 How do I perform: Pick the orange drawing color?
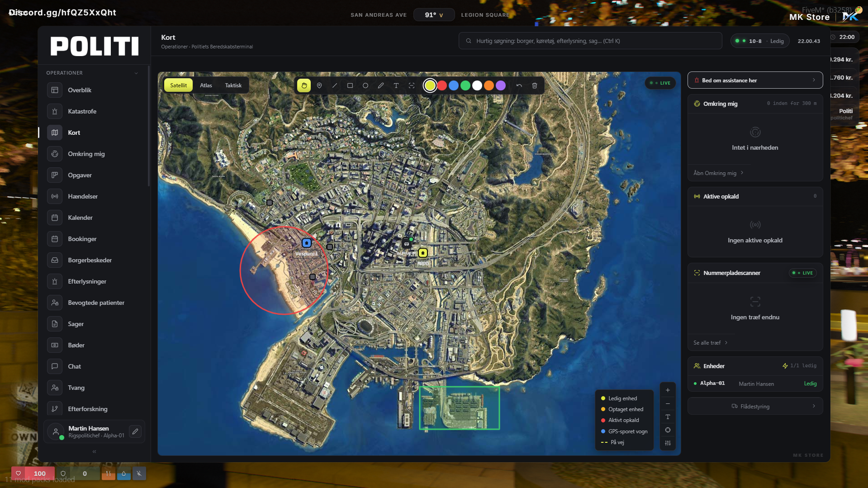click(489, 85)
